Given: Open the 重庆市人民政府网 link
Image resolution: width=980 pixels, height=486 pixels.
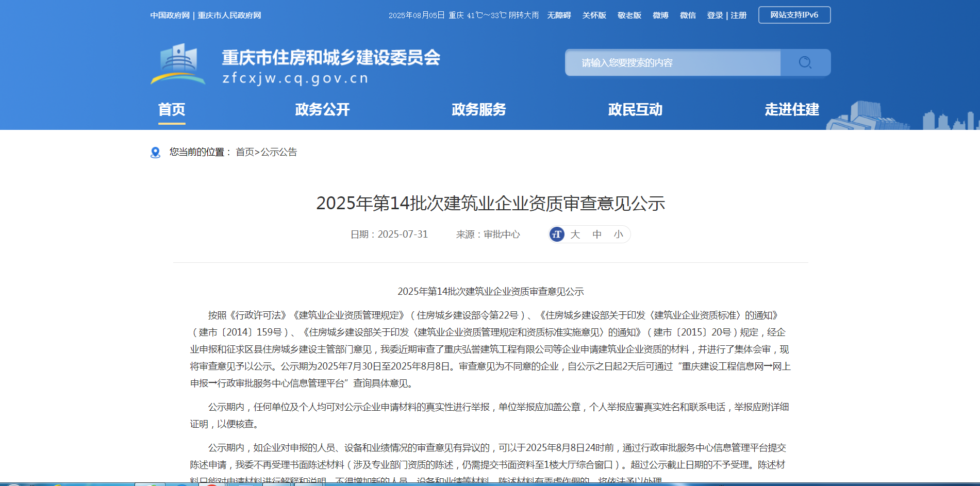Looking at the screenshot, I should tap(229, 15).
